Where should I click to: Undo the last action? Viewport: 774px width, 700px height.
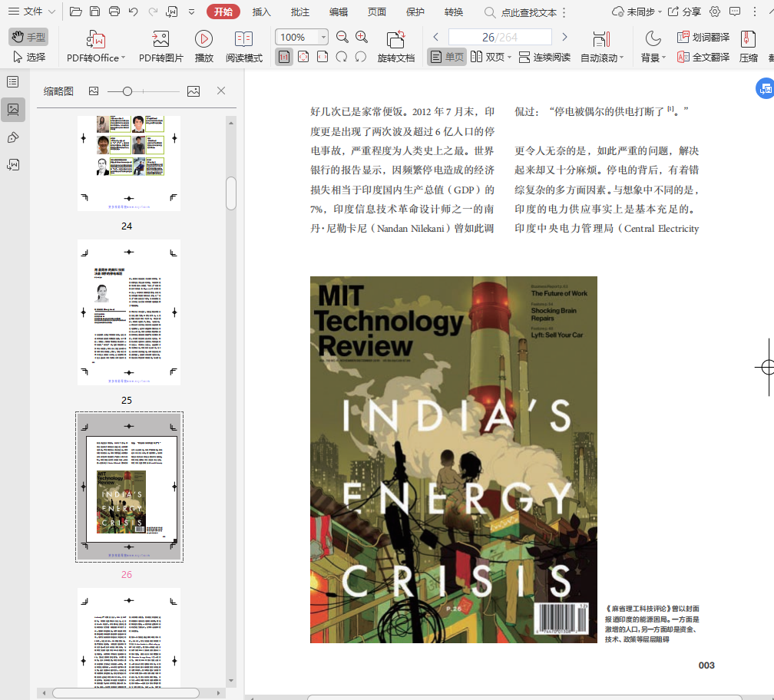click(134, 12)
